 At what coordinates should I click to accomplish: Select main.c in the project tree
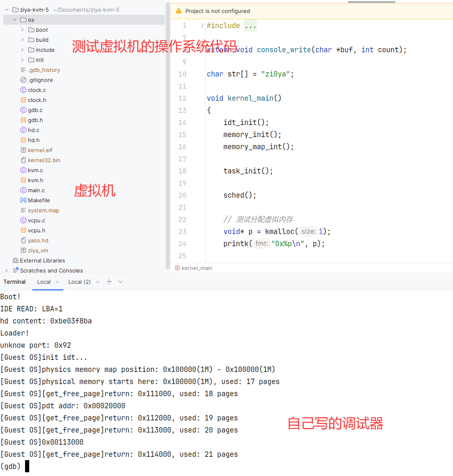(36, 190)
